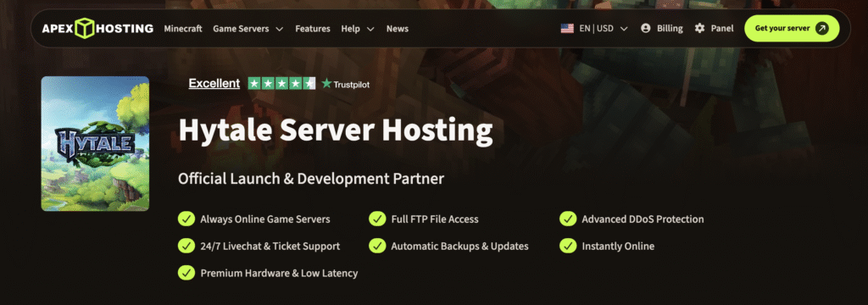Click the Get your server button

pos(792,28)
